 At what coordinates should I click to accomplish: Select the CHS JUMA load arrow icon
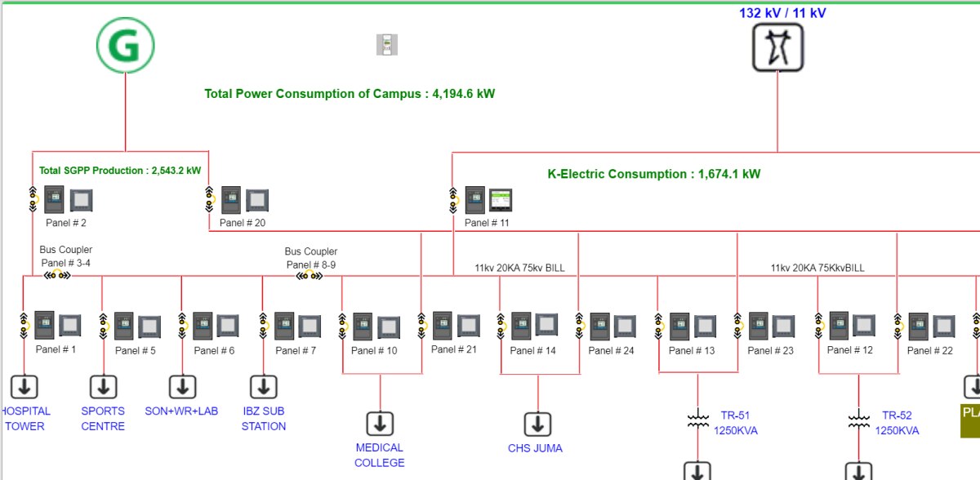[x=537, y=424]
